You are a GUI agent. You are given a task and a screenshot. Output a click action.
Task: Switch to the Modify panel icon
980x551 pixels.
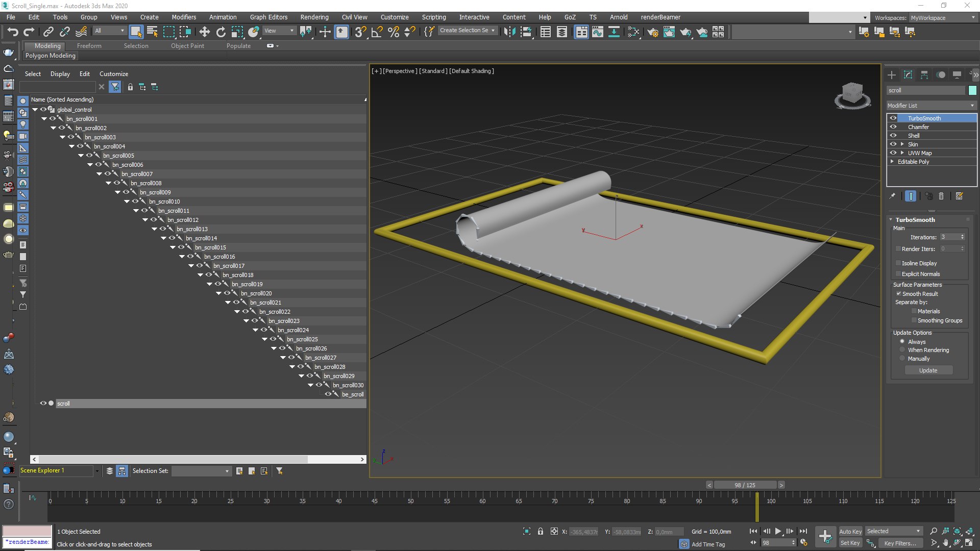tap(908, 74)
